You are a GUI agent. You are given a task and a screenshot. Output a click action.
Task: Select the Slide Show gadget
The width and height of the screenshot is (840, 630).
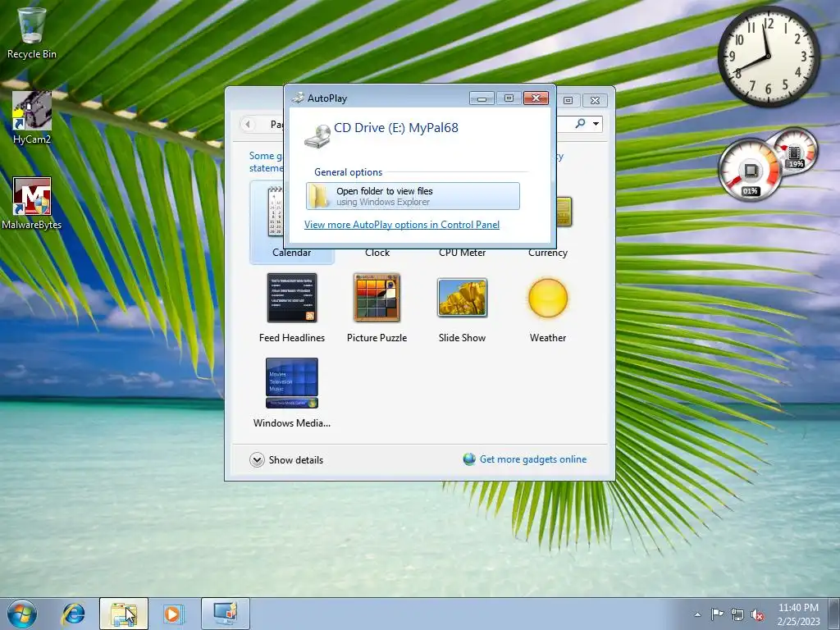point(463,297)
